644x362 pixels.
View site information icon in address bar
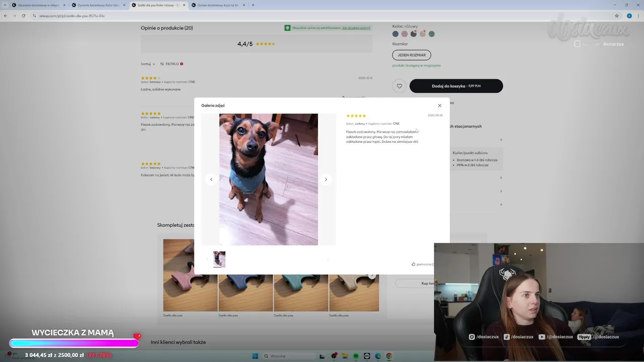(34, 16)
